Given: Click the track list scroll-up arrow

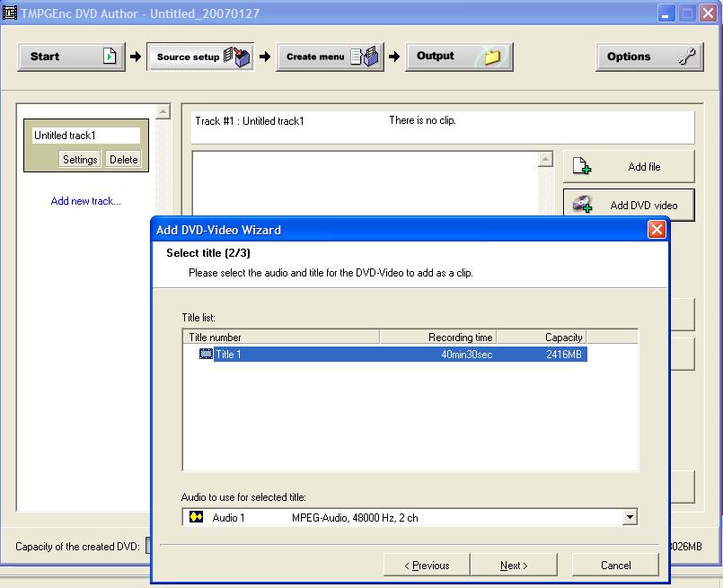Looking at the screenshot, I should pos(163,111).
